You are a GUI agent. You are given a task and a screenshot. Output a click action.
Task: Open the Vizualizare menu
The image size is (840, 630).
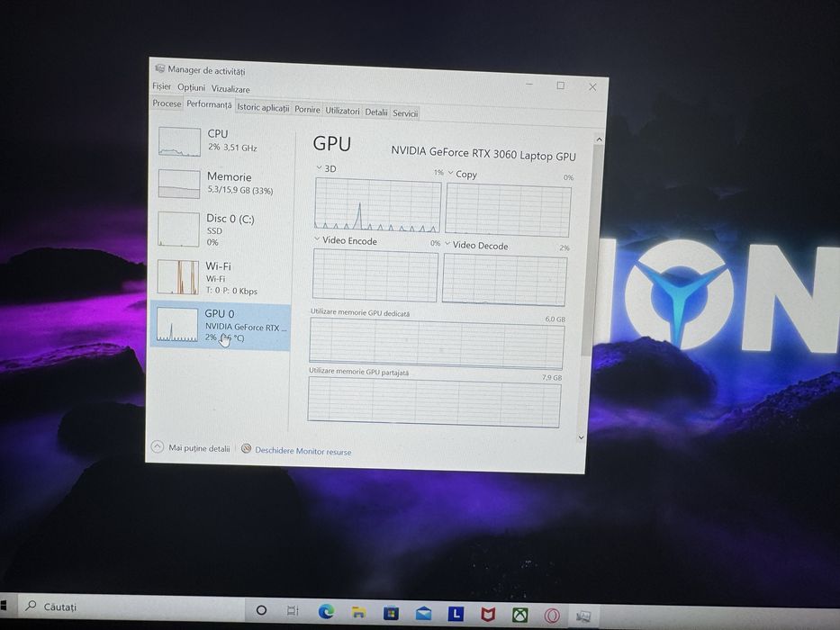click(x=230, y=89)
